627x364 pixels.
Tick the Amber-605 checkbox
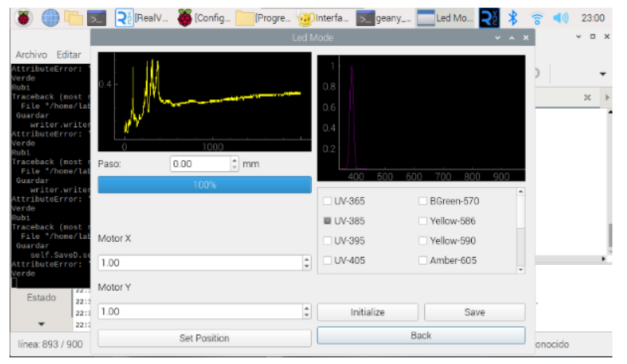(423, 260)
